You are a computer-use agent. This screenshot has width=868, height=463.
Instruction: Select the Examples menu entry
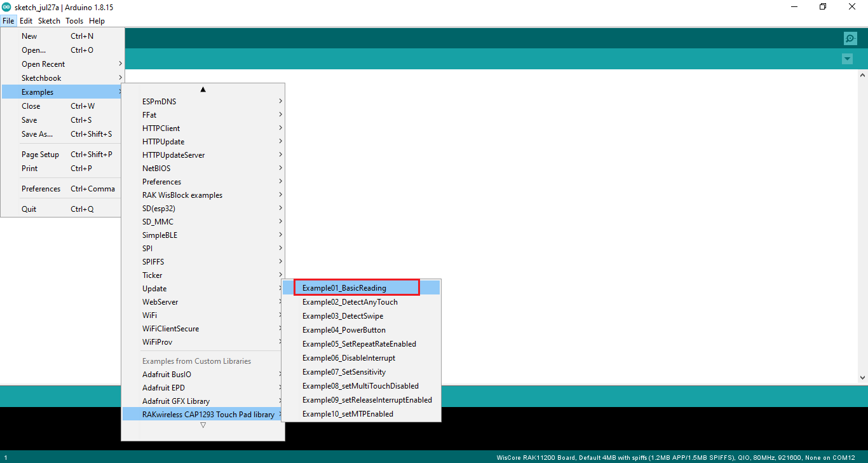point(62,92)
